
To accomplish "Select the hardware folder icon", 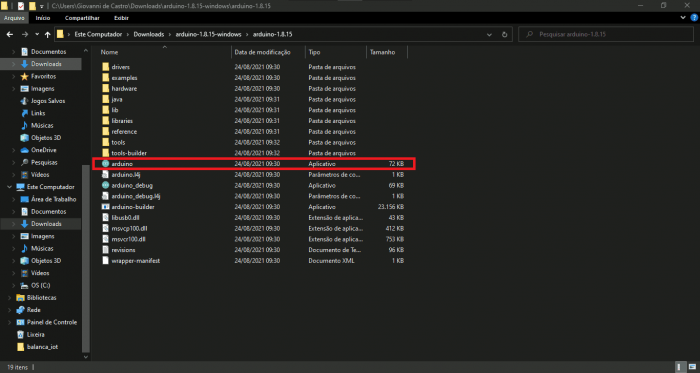I will coord(105,88).
